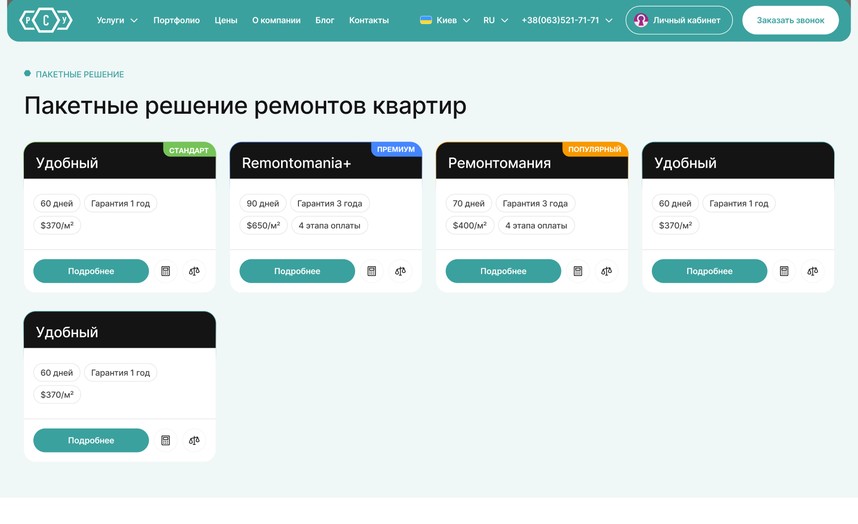This screenshot has width=858, height=524.
Task: Open calculator icon on Ремонтомания card
Action: (x=578, y=271)
